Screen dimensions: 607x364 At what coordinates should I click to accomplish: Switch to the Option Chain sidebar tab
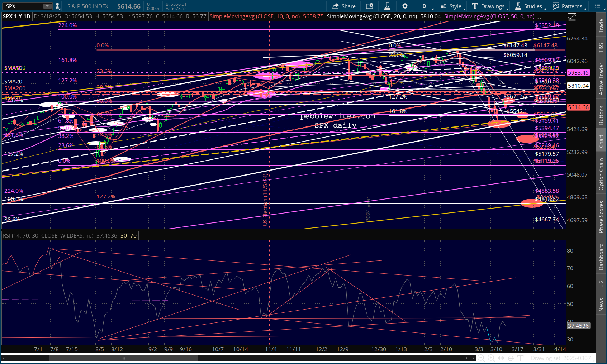click(x=601, y=174)
